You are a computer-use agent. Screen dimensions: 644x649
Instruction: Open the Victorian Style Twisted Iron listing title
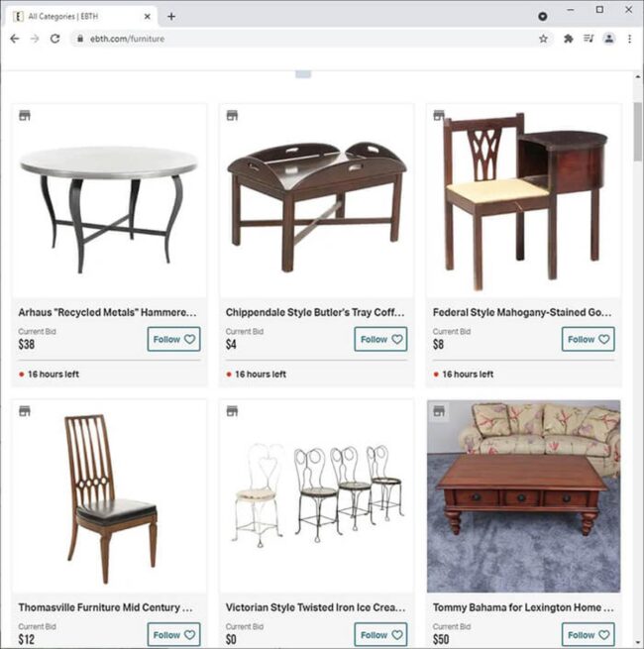tap(315, 607)
